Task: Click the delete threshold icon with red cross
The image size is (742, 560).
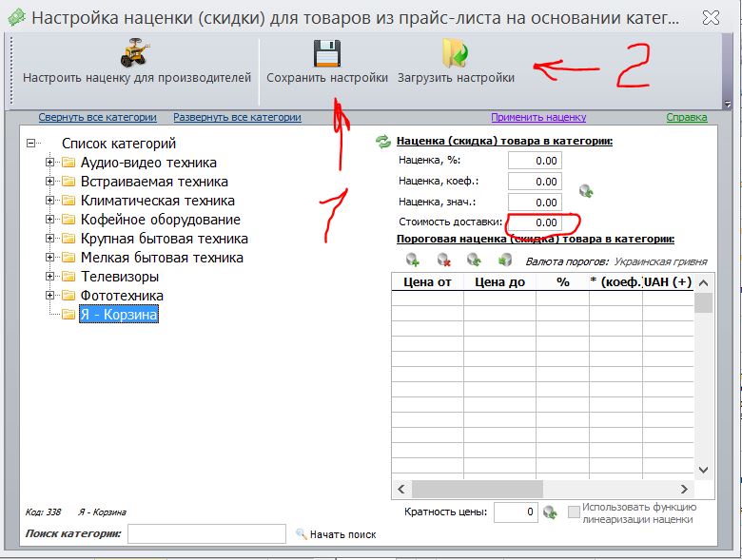Action: point(443,260)
